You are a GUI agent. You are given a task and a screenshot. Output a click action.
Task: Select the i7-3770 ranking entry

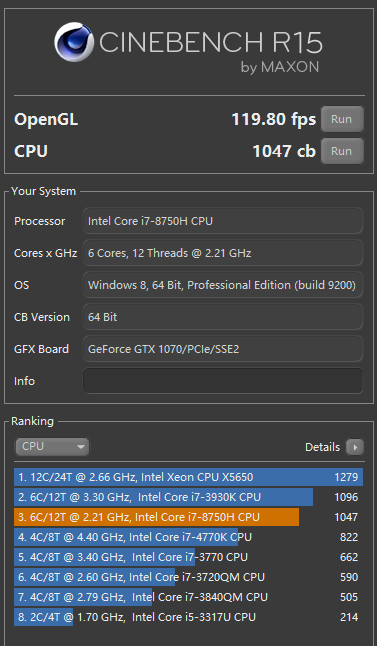pyautogui.click(x=188, y=557)
